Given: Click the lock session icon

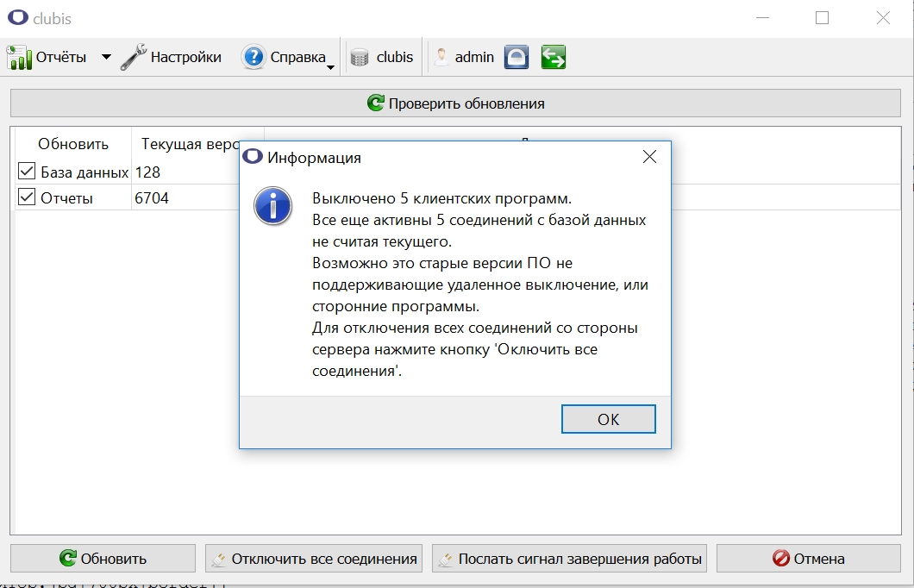Looking at the screenshot, I should point(516,57).
